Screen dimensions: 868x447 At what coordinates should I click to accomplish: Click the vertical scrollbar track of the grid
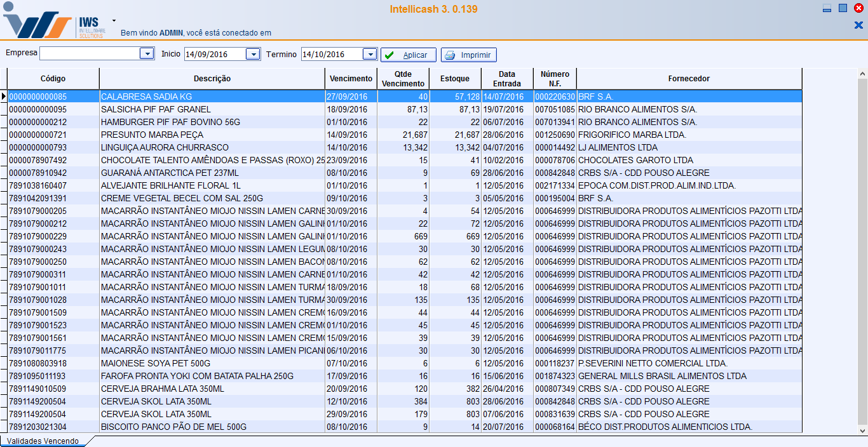pos(862,251)
